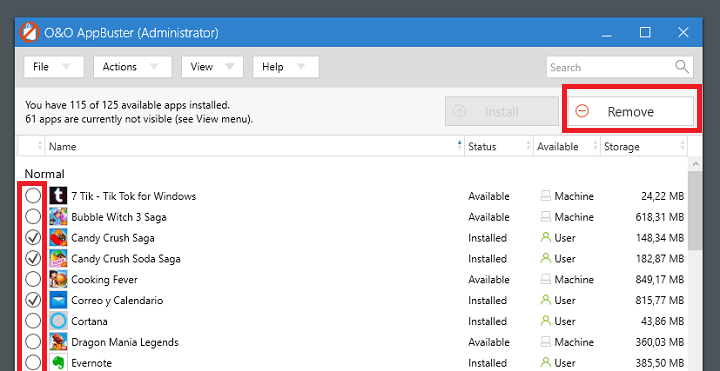Click the User icon in Candy Crush Soda row
Screen dimensions: 720x371
(x=545, y=258)
